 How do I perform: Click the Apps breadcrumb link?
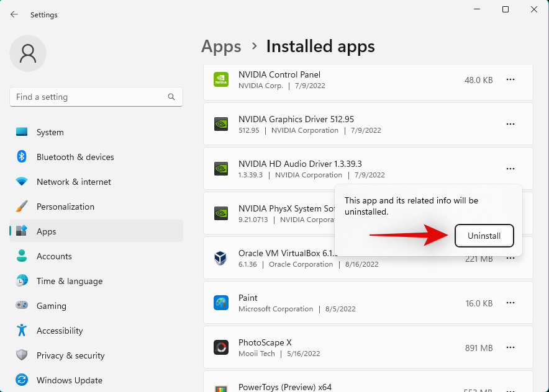(x=221, y=47)
